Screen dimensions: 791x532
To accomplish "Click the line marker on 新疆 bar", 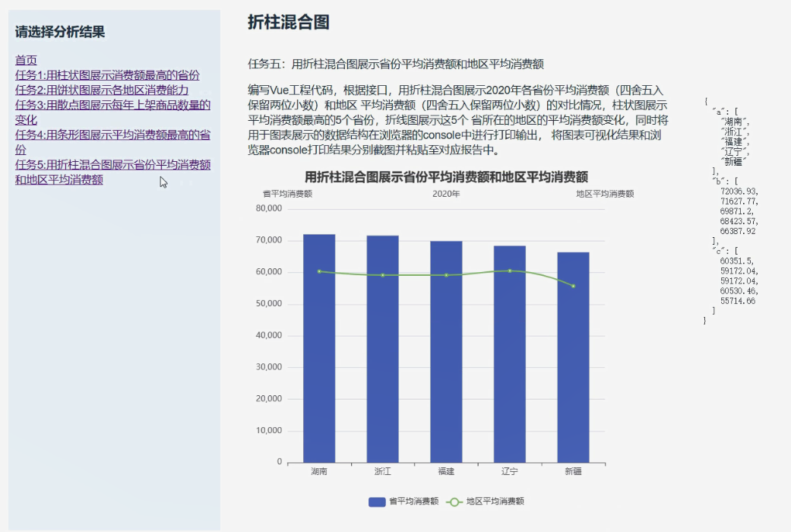I will [573, 286].
